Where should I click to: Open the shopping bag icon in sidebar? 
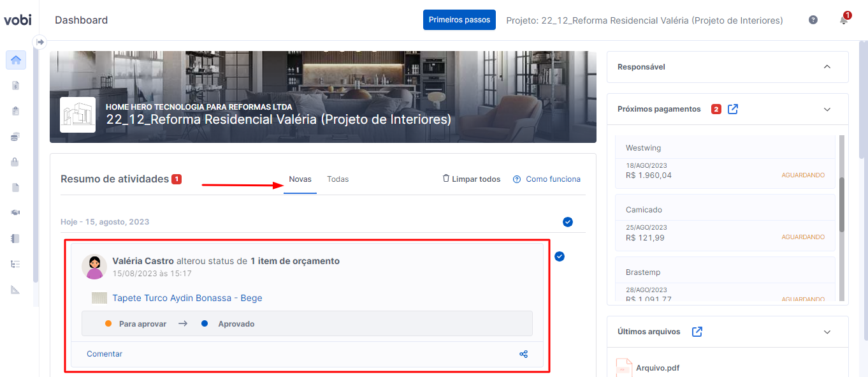(16, 162)
